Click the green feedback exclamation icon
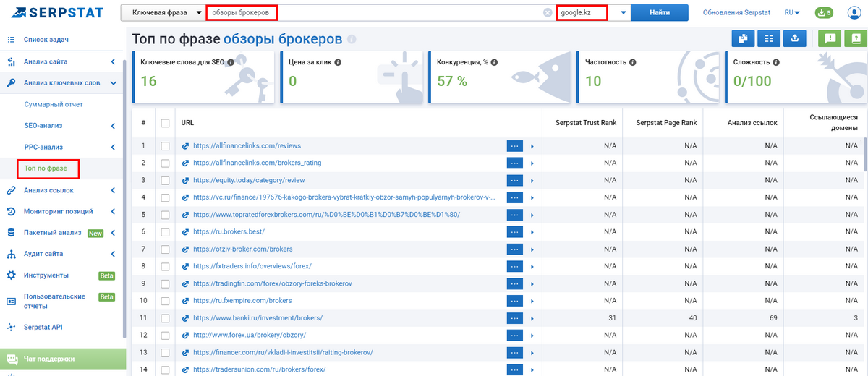The height and width of the screenshot is (376, 868). [828, 39]
